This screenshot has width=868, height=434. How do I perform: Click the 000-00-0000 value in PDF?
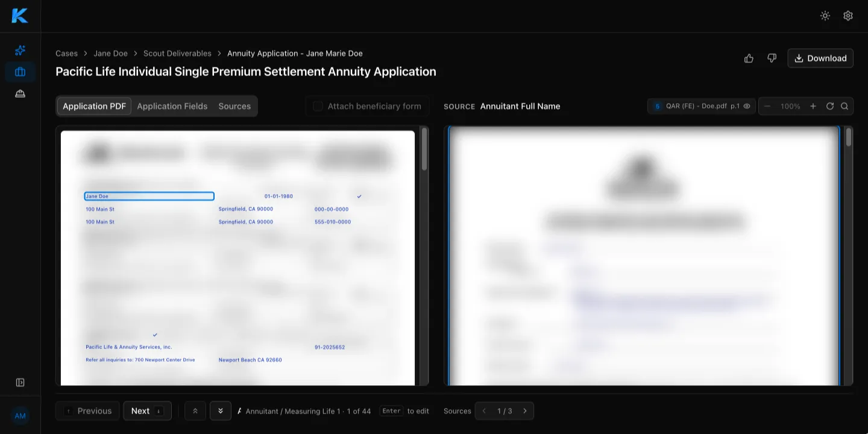tap(332, 209)
